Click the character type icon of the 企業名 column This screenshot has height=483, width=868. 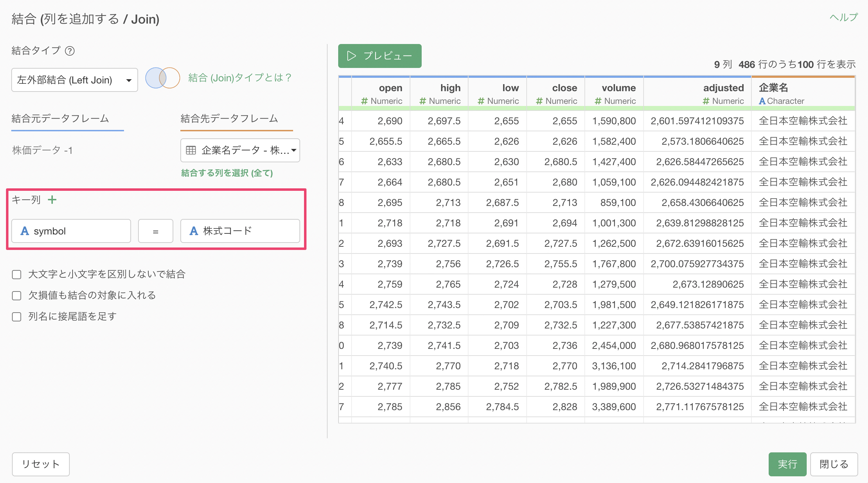762,101
